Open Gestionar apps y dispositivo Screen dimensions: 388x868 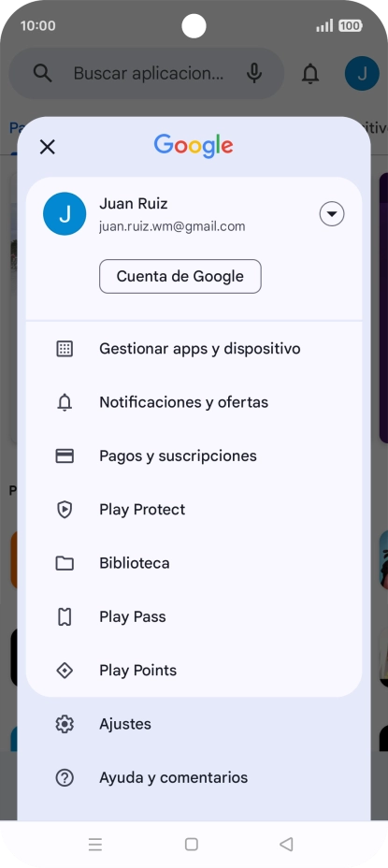pyautogui.click(x=194, y=349)
